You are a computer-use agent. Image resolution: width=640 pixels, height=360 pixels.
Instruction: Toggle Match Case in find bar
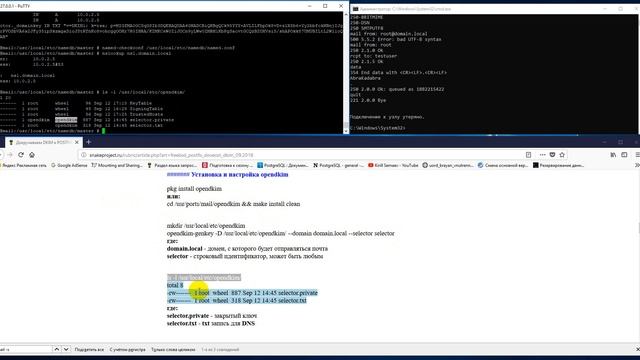coord(127,350)
